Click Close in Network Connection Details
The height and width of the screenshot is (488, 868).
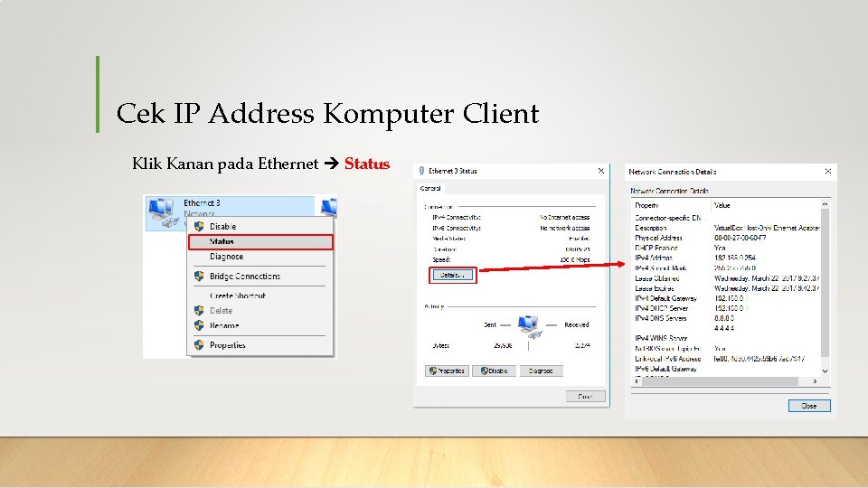click(x=809, y=406)
